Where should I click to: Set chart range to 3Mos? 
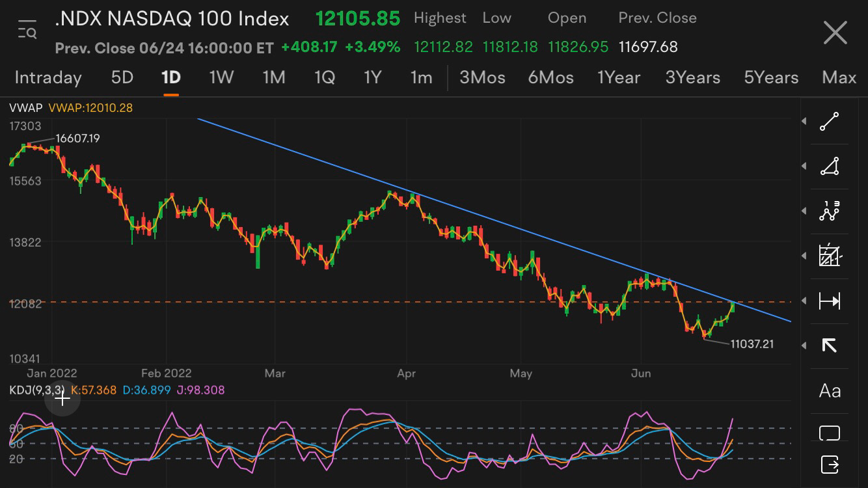[482, 77]
